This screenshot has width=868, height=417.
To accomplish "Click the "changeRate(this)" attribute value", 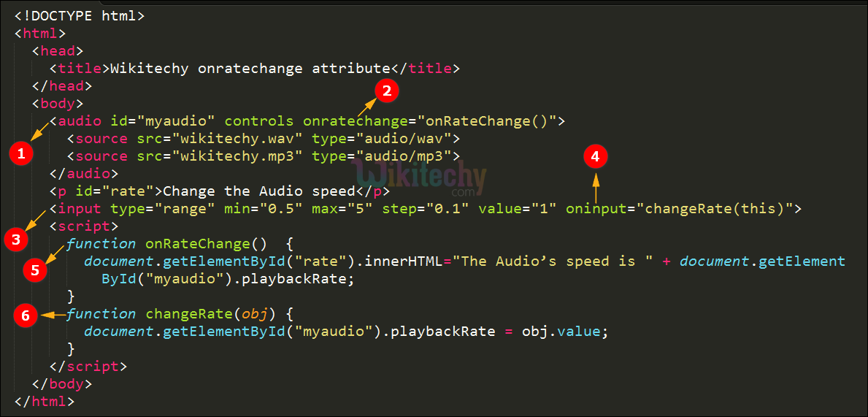I will (x=714, y=209).
